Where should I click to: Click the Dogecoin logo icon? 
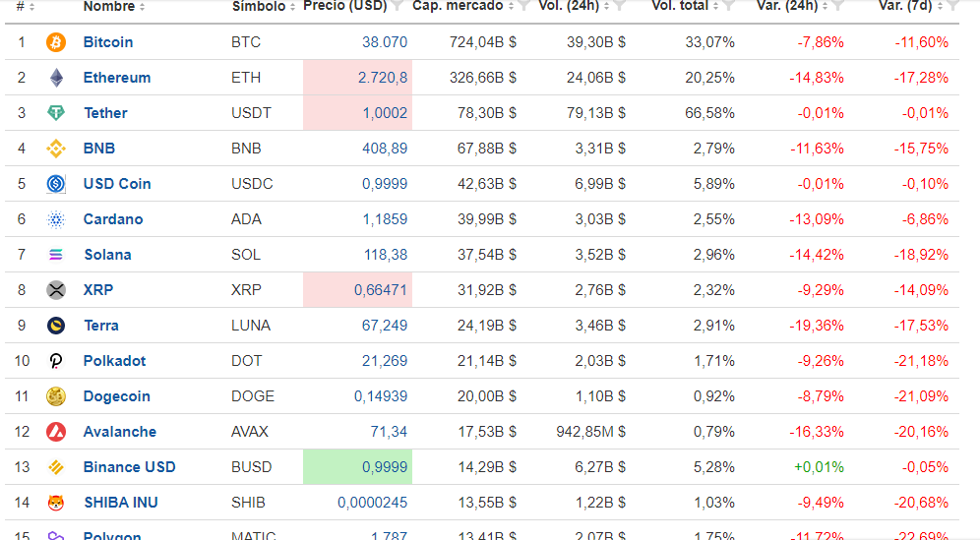coord(56,396)
